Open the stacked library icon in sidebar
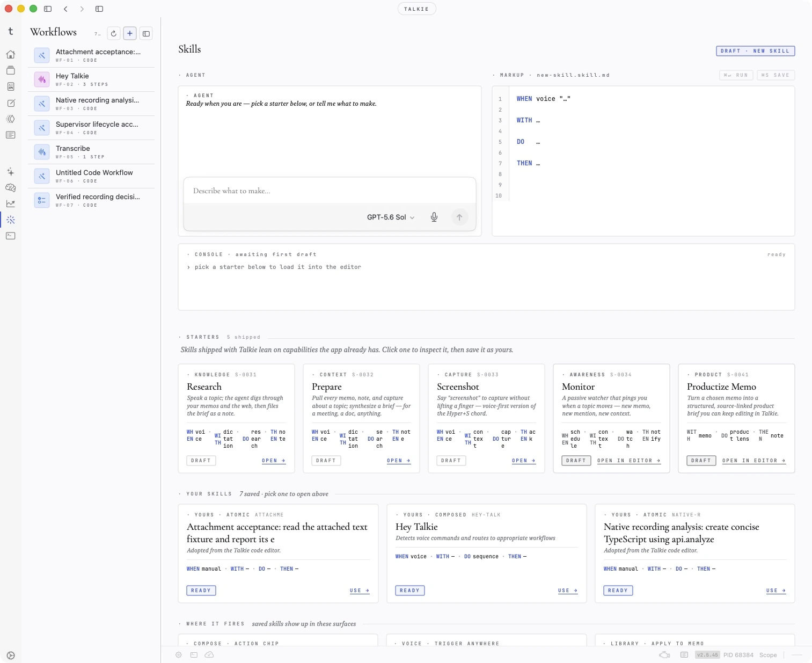The height and width of the screenshot is (663, 812). [10, 70]
